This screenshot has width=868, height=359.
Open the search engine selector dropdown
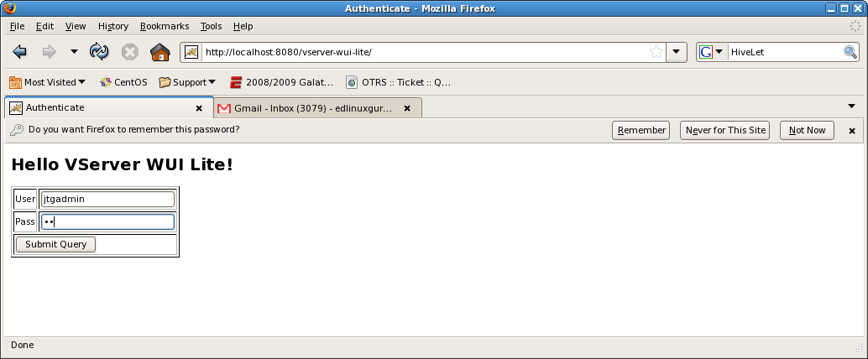click(x=711, y=52)
